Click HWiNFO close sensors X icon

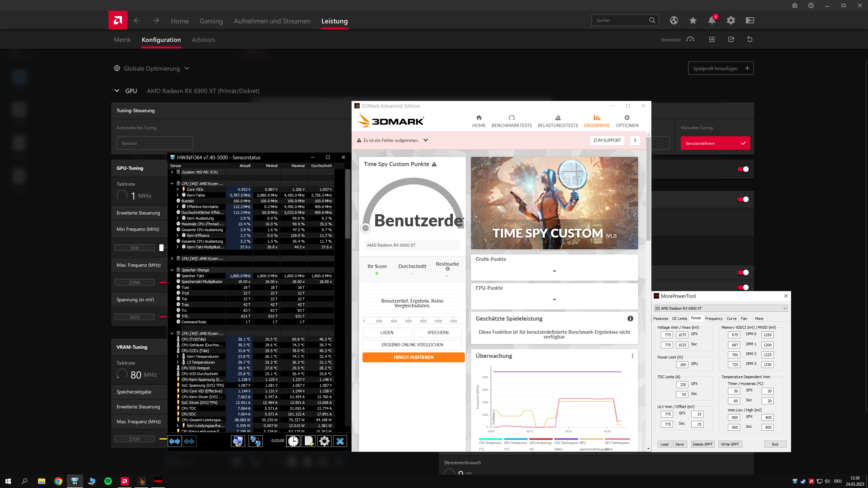pyautogui.click(x=340, y=441)
